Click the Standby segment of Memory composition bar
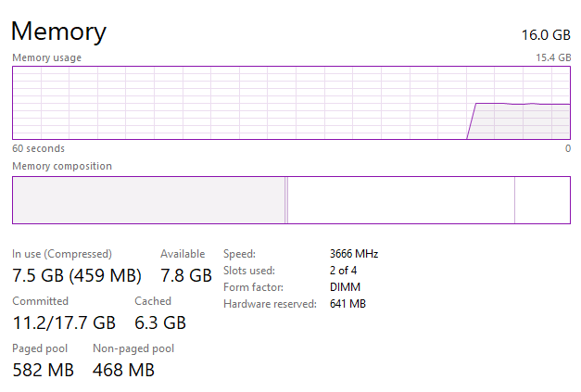Image resolution: width=581 pixels, height=392 pixels. click(400, 200)
